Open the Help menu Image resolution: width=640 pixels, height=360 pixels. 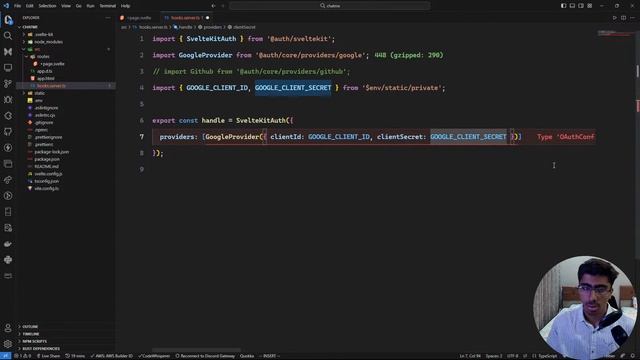click(125, 6)
